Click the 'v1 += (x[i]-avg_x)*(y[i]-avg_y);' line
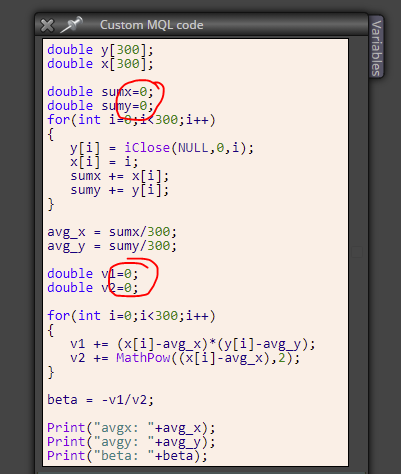401x474 pixels. 193,344
